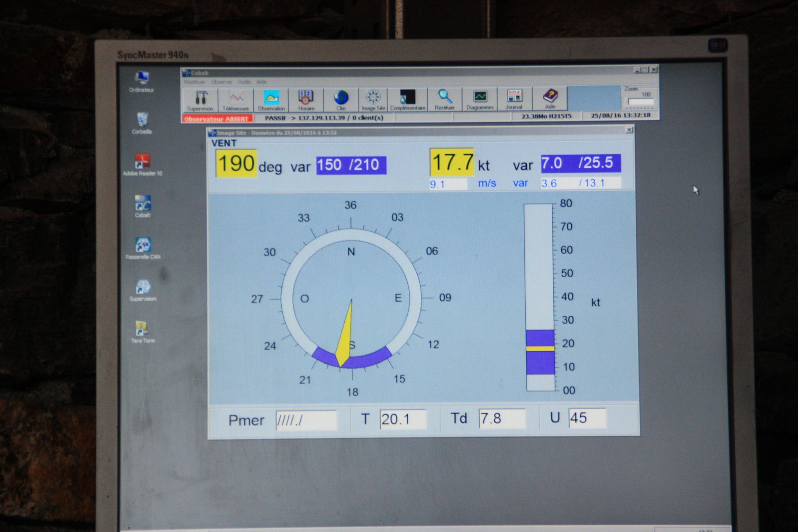
Task: Select the Cobalt desktop shortcut
Action: [x=143, y=207]
